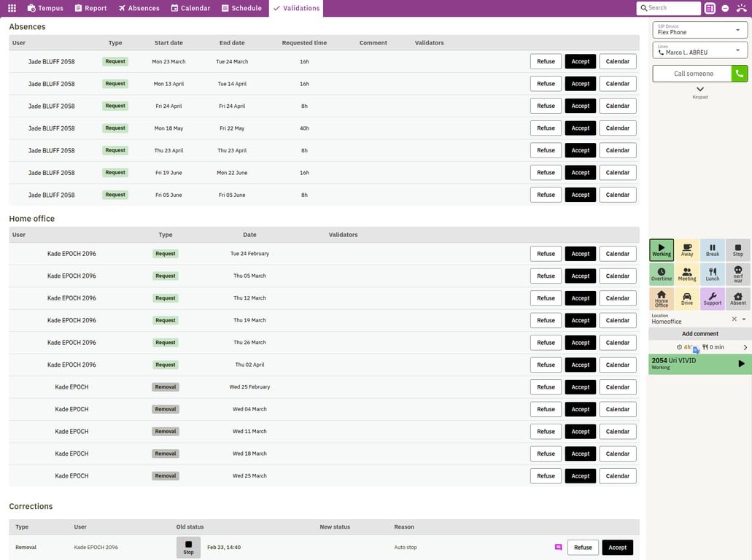Screen dimensions: 752x560
Task: Click the Stop old status icon in Corrections
Action: coord(188,547)
